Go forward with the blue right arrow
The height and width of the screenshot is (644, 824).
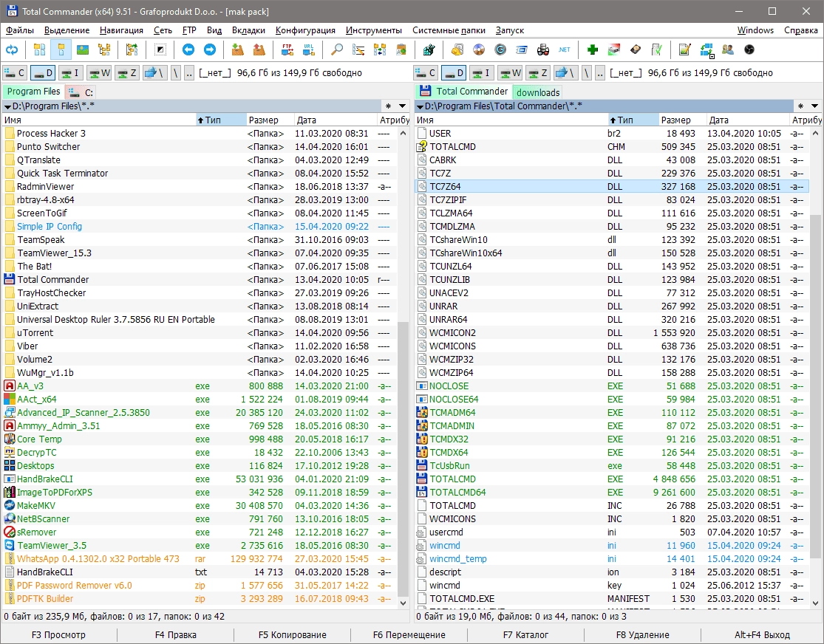(210, 50)
